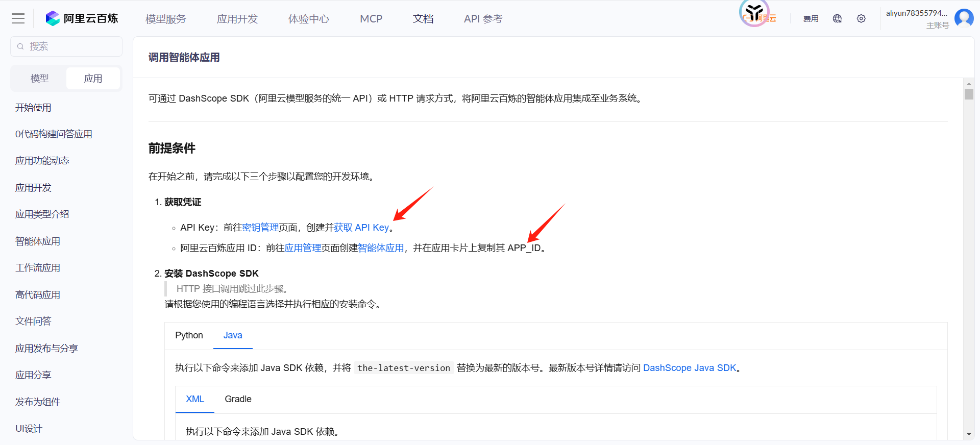Go to 体验中心

pyautogui.click(x=309, y=19)
